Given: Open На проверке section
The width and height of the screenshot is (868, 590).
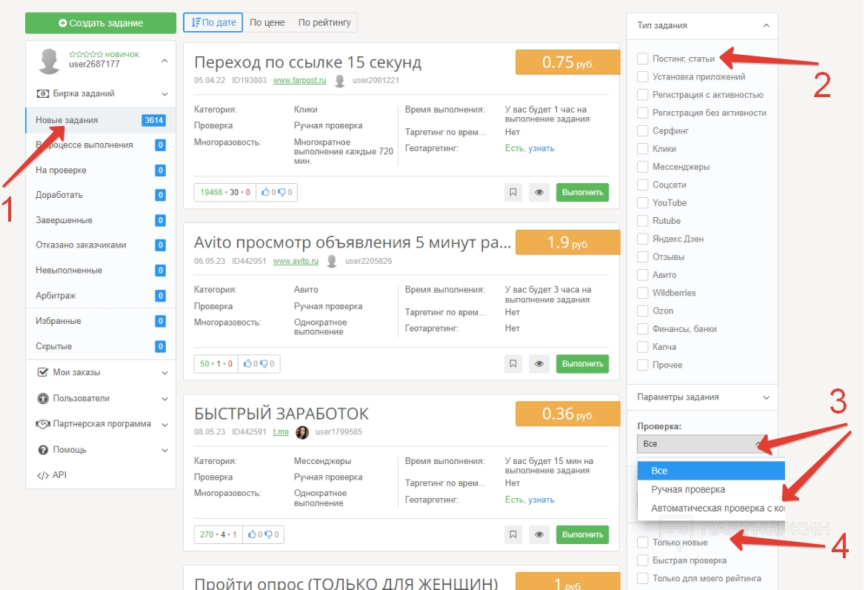Looking at the screenshot, I should pyautogui.click(x=100, y=170).
